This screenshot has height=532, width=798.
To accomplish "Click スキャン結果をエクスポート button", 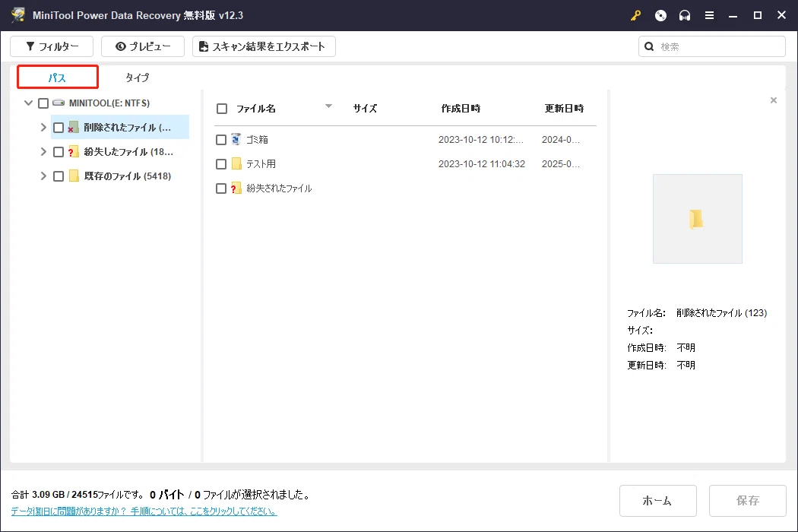I will [x=264, y=46].
